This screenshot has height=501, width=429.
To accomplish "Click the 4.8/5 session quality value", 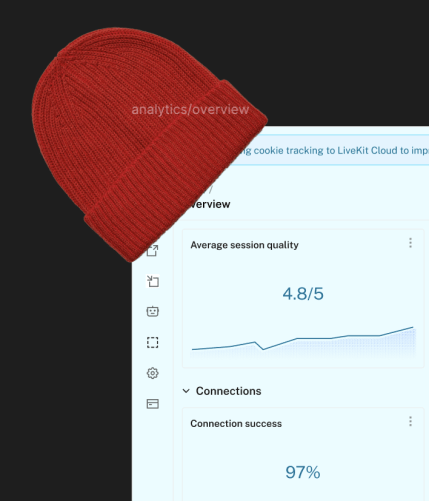I will tap(303, 294).
